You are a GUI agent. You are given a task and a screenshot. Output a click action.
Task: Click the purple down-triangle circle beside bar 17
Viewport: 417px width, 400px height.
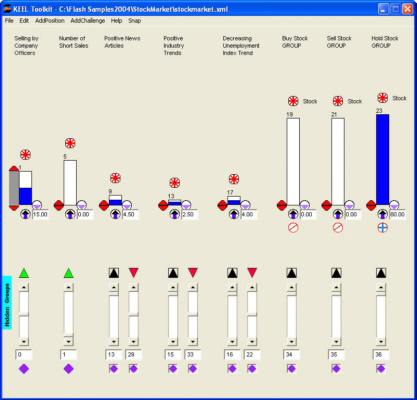click(x=245, y=205)
